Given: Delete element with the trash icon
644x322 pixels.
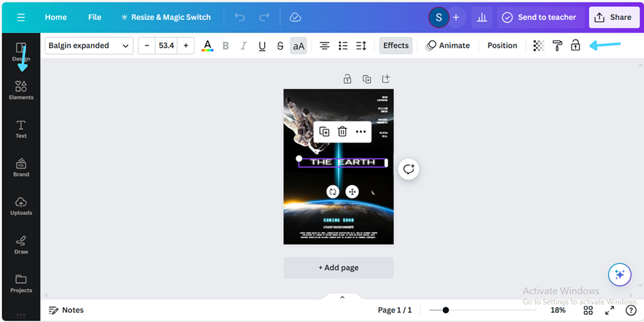Looking at the screenshot, I should click(342, 132).
